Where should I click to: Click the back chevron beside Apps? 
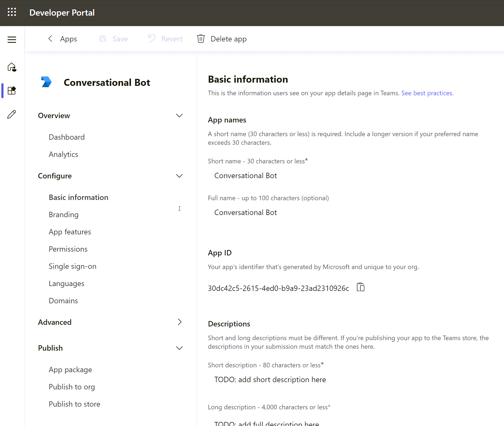click(50, 39)
